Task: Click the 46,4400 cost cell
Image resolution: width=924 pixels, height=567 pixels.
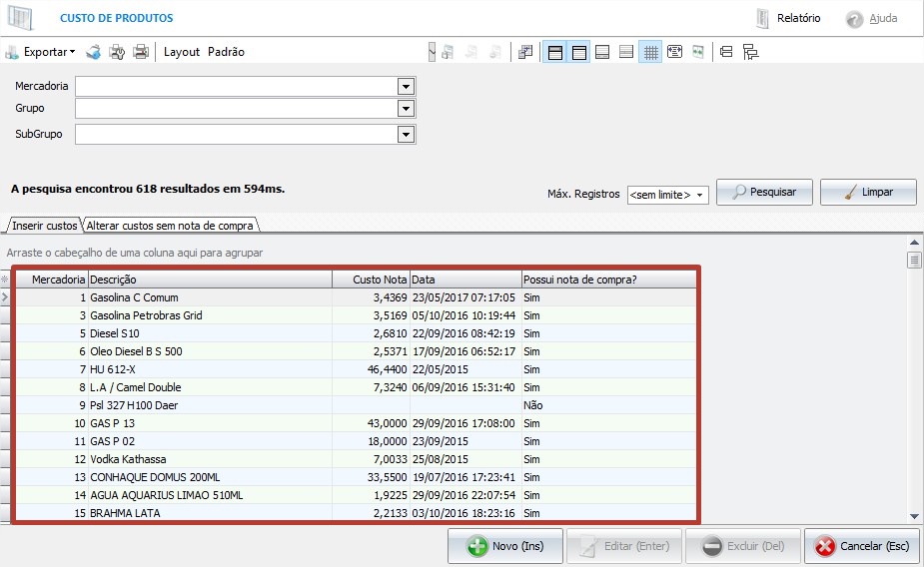Action: pyautogui.click(x=372, y=369)
